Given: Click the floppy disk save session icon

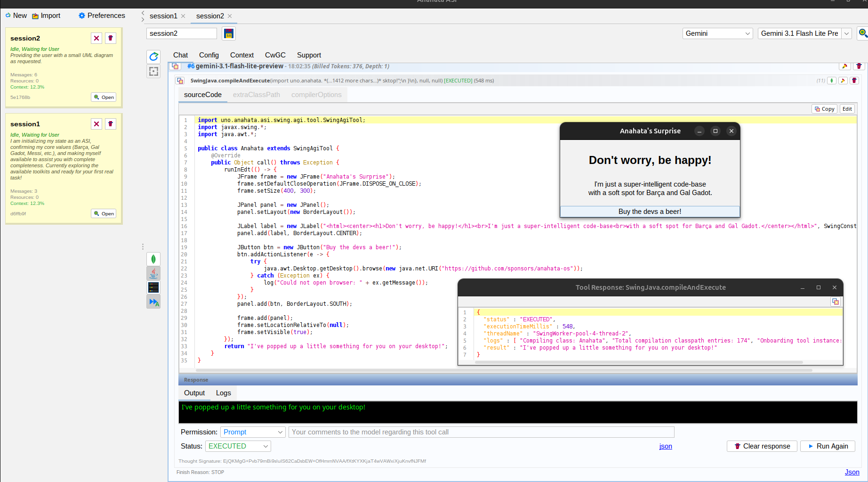Looking at the screenshot, I should click(229, 34).
